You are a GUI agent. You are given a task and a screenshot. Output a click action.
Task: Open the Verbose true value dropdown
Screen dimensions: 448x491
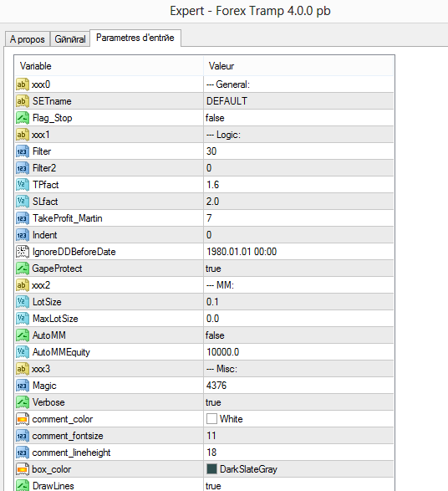(298, 402)
